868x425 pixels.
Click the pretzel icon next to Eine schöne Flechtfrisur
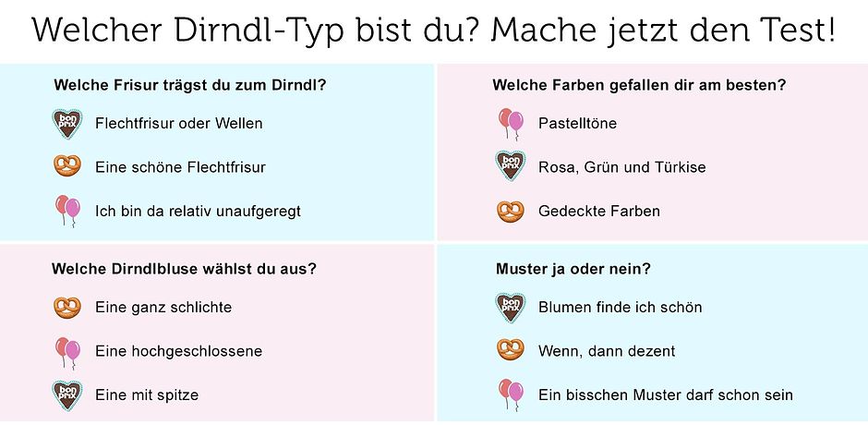(x=67, y=166)
